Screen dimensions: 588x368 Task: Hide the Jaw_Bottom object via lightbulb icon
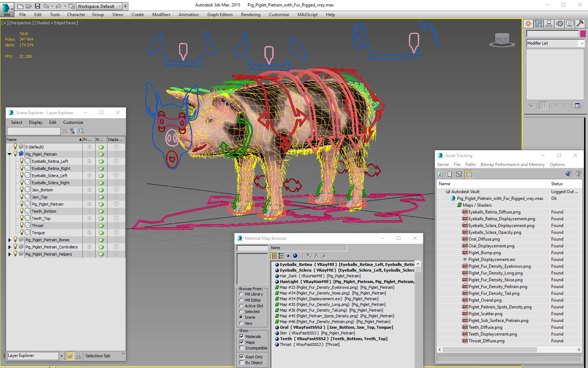pos(22,189)
